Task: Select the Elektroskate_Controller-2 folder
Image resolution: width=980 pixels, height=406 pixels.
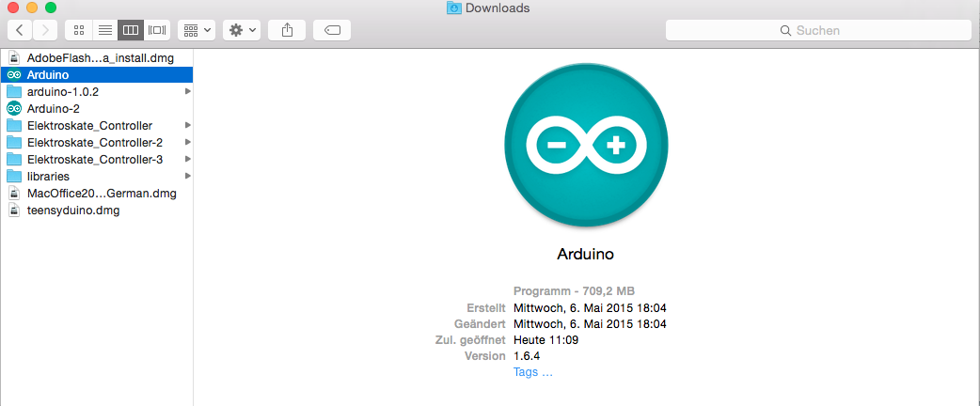Action: coord(97,142)
